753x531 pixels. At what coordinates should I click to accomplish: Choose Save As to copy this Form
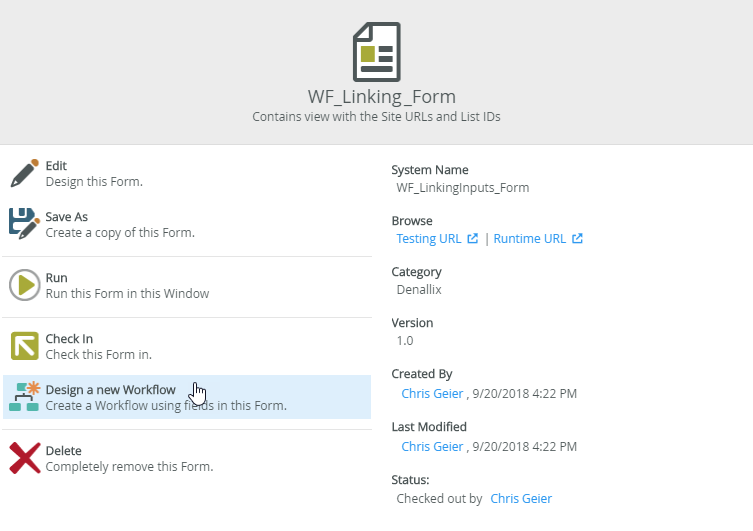(x=67, y=217)
